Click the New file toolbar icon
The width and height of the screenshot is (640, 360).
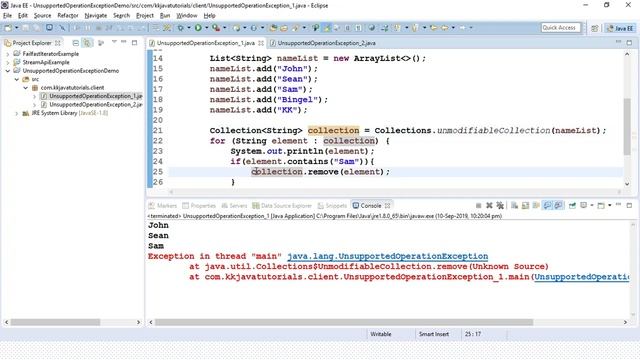pos(8,28)
